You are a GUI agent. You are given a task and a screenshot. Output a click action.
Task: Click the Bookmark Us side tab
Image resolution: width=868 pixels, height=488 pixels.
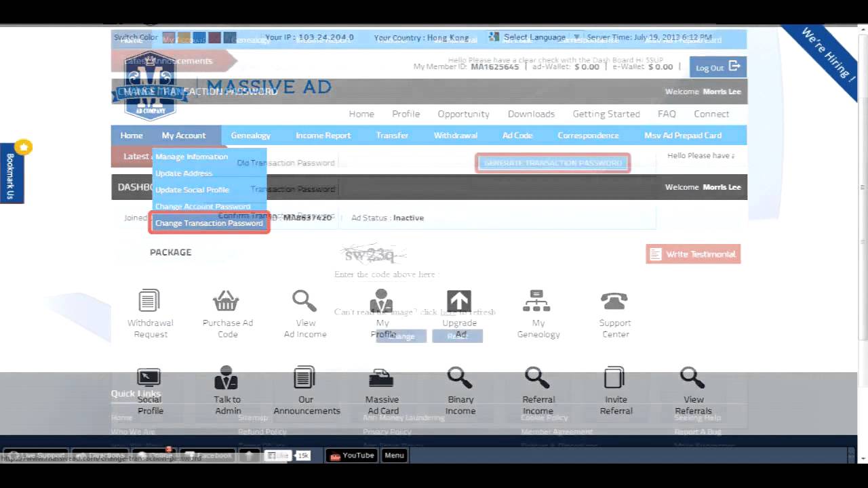tap(12, 172)
